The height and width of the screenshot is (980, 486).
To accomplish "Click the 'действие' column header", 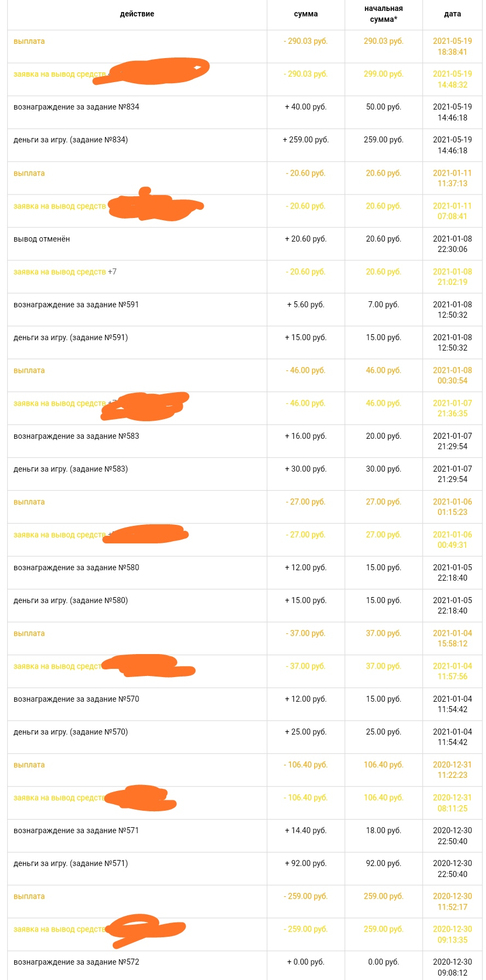I will (x=137, y=14).
